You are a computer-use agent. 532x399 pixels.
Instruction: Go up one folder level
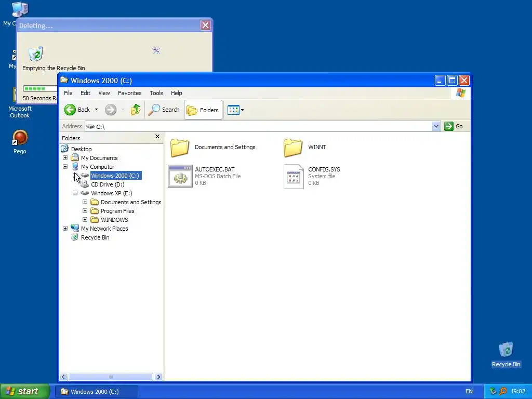136,110
